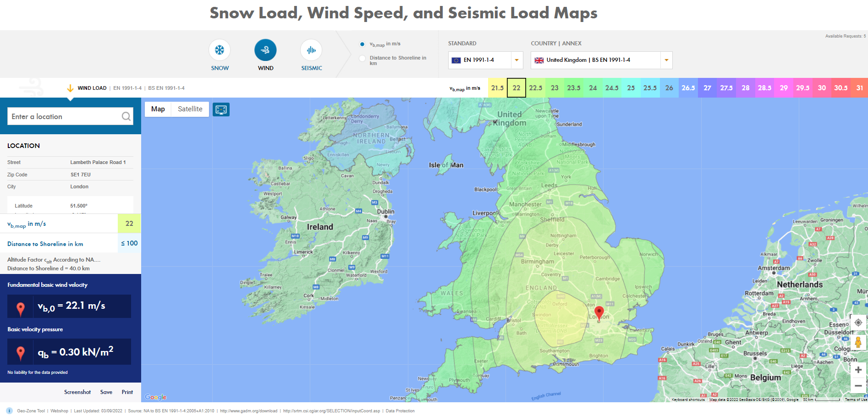Open the SEISMIC load map

click(x=311, y=50)
